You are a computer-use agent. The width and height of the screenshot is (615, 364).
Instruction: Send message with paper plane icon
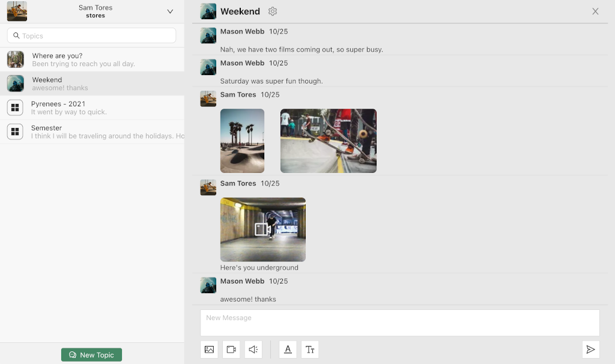[590, 350]
